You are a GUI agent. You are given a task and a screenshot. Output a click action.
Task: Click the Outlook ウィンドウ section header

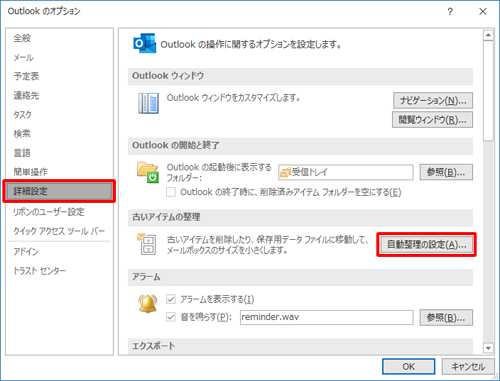[x=300, y=76]
